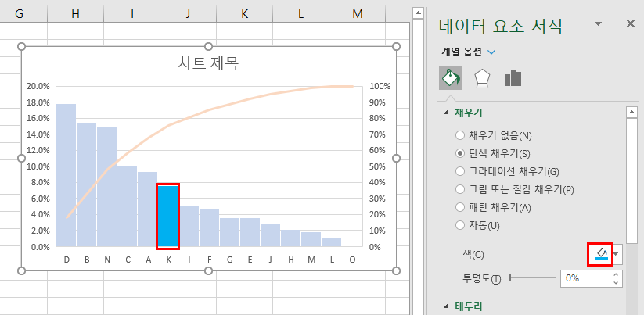The image size is (644, 315).
Task: Open the Effects pentagon tab icon
Action: tap(481, 78)
